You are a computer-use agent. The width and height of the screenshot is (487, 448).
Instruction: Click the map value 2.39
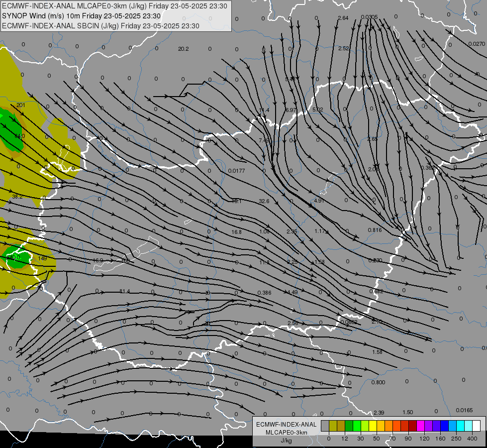379,413
